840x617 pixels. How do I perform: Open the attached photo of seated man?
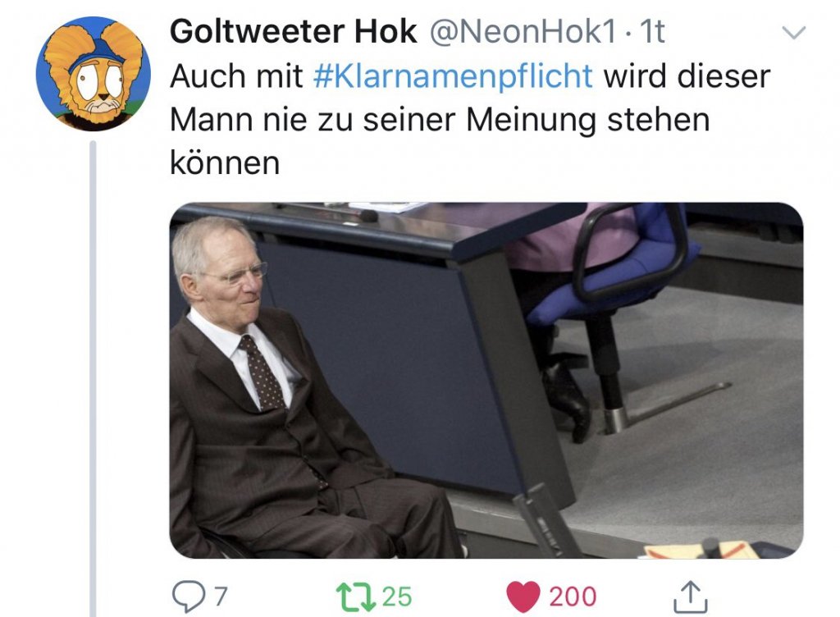pos(486,380)
